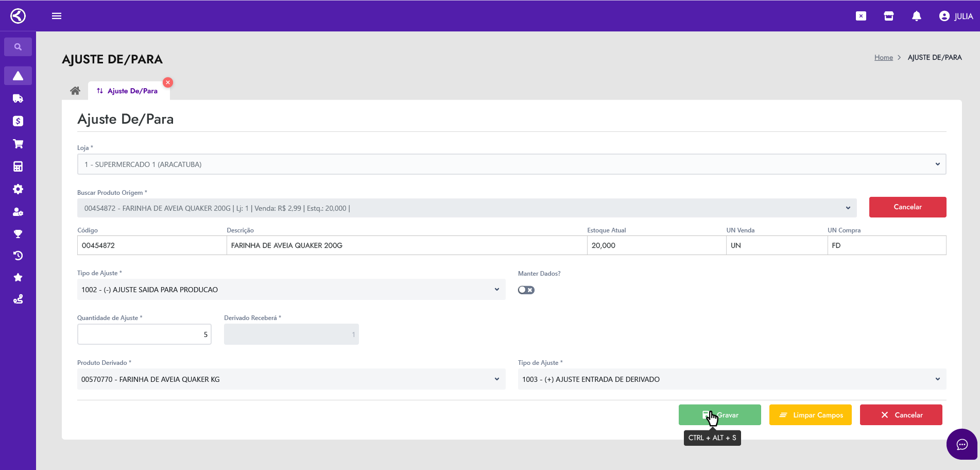Click the notification bell icon
This screenshot has height=470, width=980.
point(916,16)
